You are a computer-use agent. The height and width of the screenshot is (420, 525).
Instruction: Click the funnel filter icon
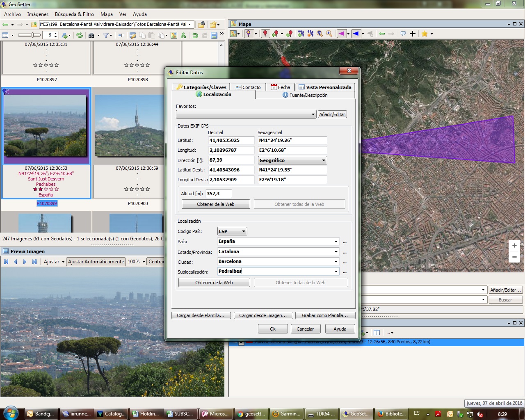[x=106, y=35]
